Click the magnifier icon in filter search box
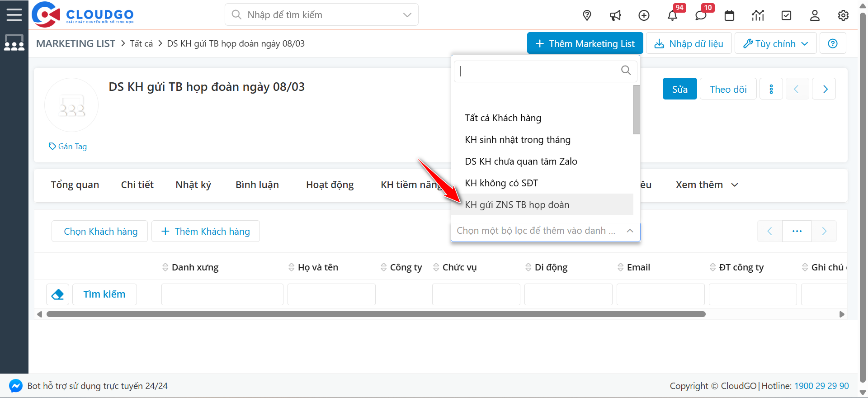868x398 pixels. (x=626, y=71)
